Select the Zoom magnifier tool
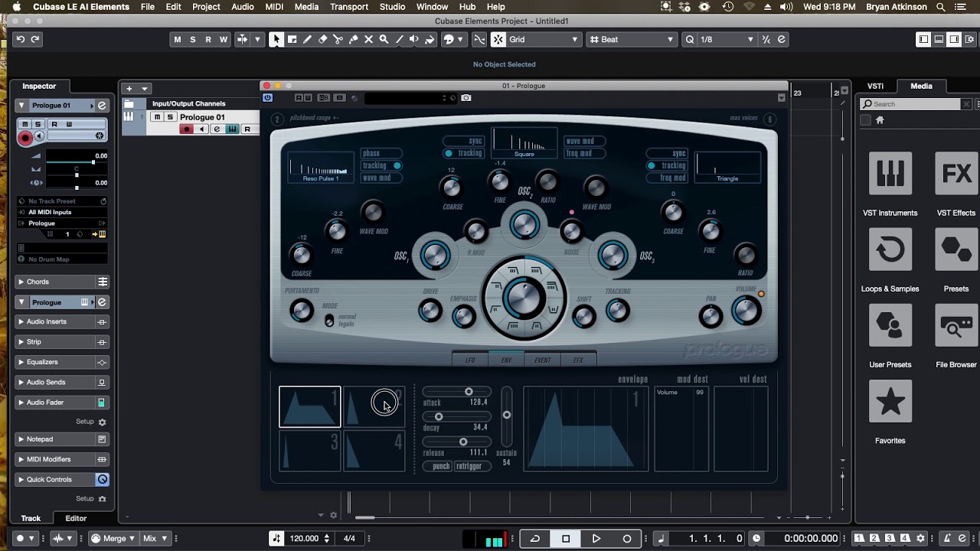The width and height of the screenshot is (980, 551). [384, 39]
